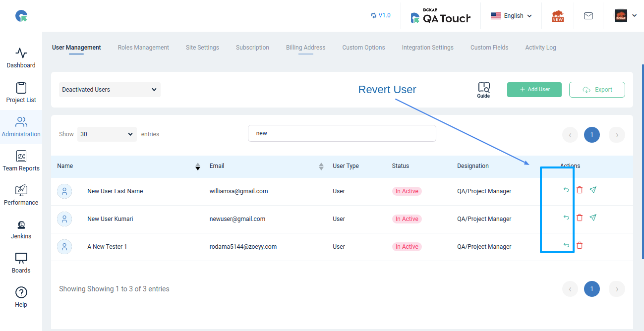Select page 1 in top pagination
The width and height of the screenshot is (644, 331).
592,135
